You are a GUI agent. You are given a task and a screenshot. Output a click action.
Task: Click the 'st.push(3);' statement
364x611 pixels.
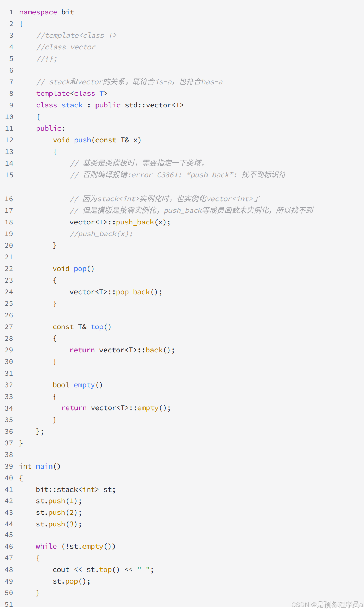pyautogui.click(x=58, y=524)
